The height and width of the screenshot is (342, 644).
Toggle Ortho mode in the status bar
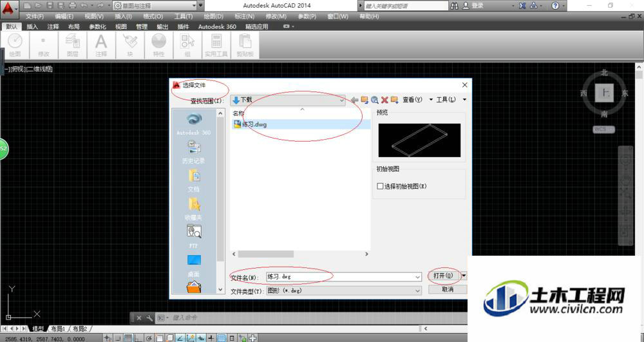[x=138, y=338]
